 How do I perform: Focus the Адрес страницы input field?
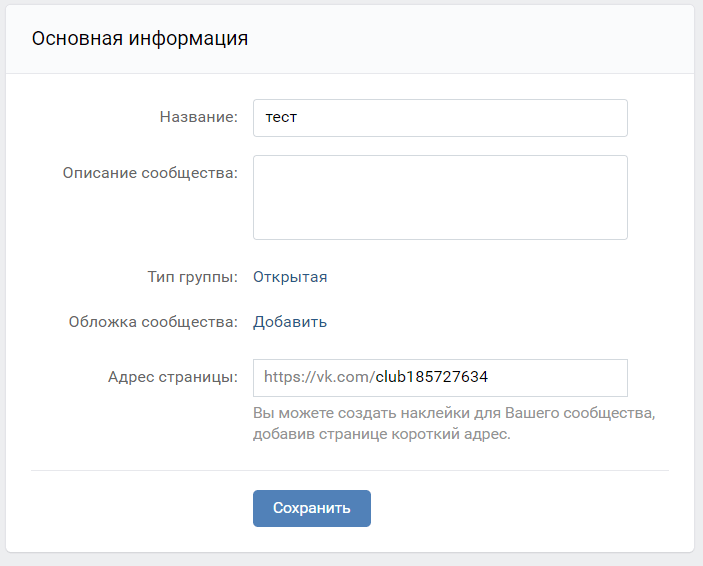tap(440, 378)
